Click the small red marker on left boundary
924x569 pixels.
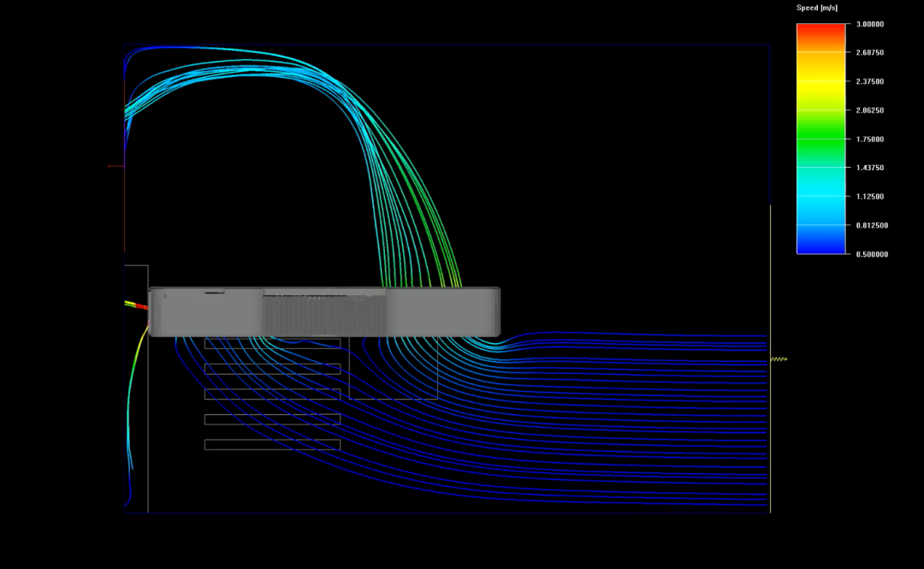(x=115, y=166)
